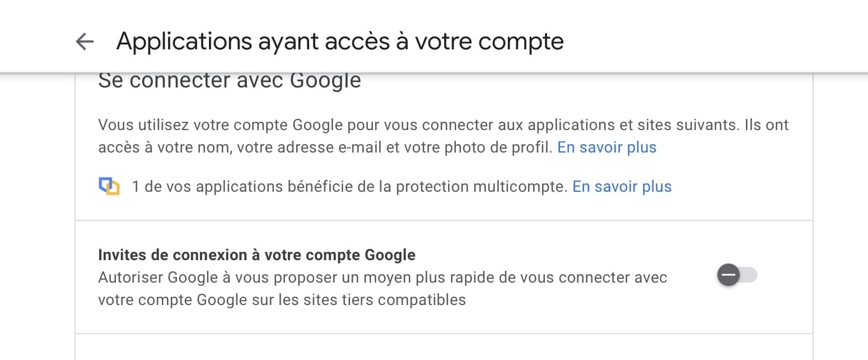Click the line ending 'sites tiers compatibles'

pos(282,300)
